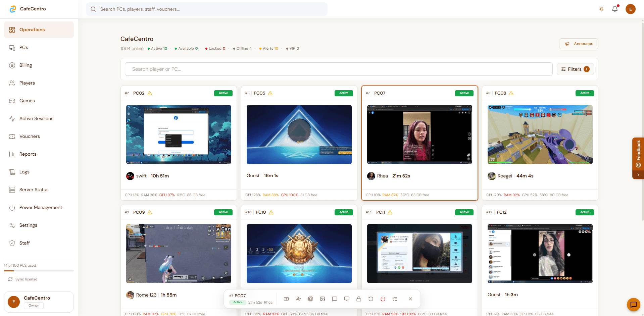Open Reports in sidebar
644x316 pixels.
(x=39, y=154)
